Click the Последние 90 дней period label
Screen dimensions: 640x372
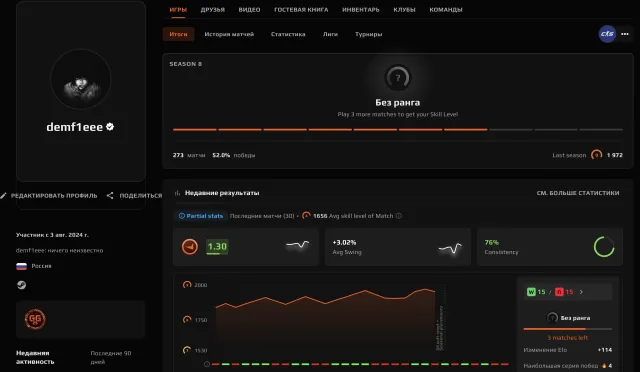pyautogui.click(x=111, y=357)
